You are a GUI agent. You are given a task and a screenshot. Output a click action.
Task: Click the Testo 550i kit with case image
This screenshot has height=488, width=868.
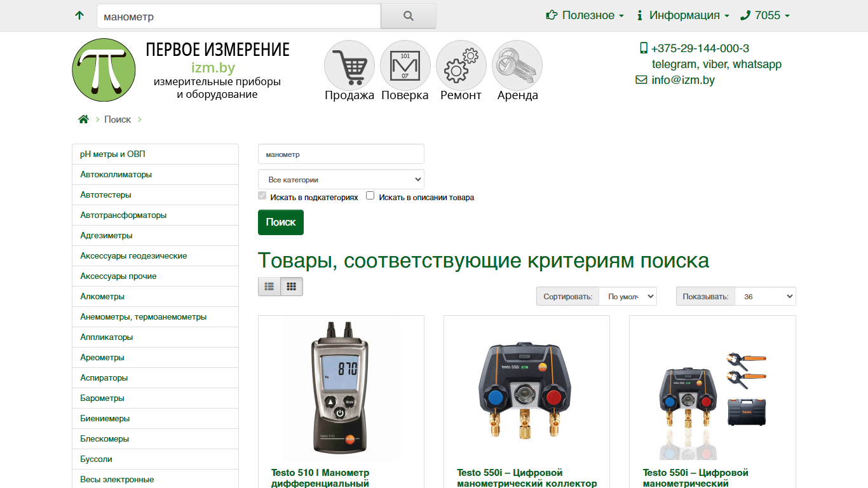pyautogui.click(x=712, y=388)
